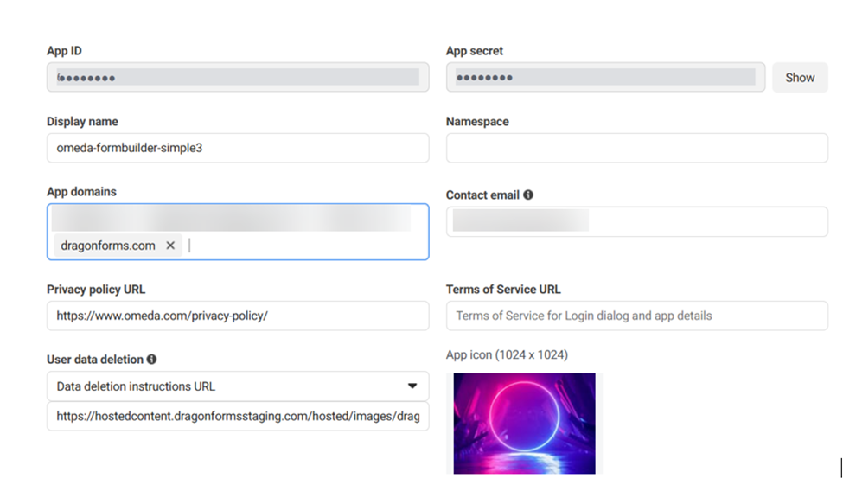Screen dimensions: 843x504
Task: Click the data deletion URL input field
Action: (238, 416)
